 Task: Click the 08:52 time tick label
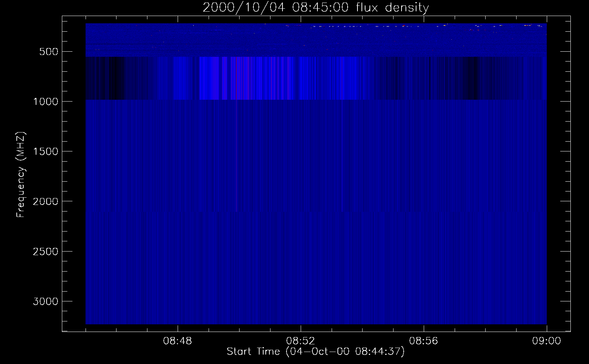click(301, 341)
